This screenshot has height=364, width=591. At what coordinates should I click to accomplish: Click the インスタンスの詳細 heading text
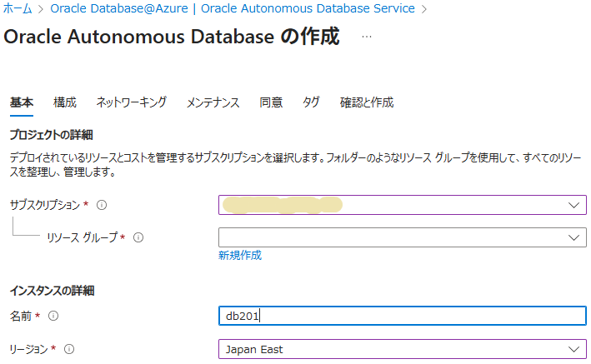[52, 291]
